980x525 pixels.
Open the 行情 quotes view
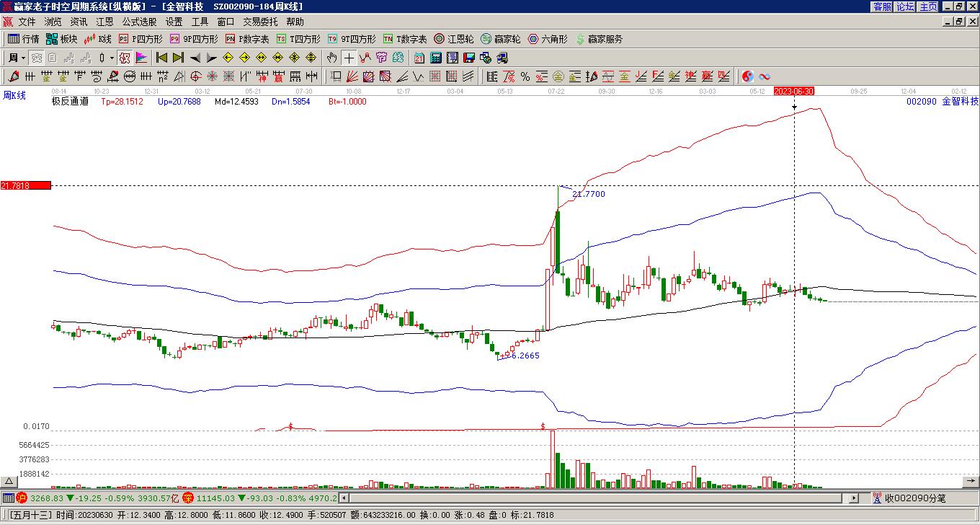(23, 39)
